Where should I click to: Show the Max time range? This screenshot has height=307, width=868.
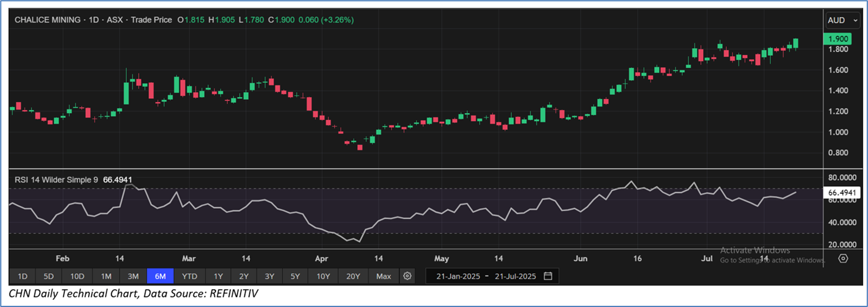[x=384, y=276]
